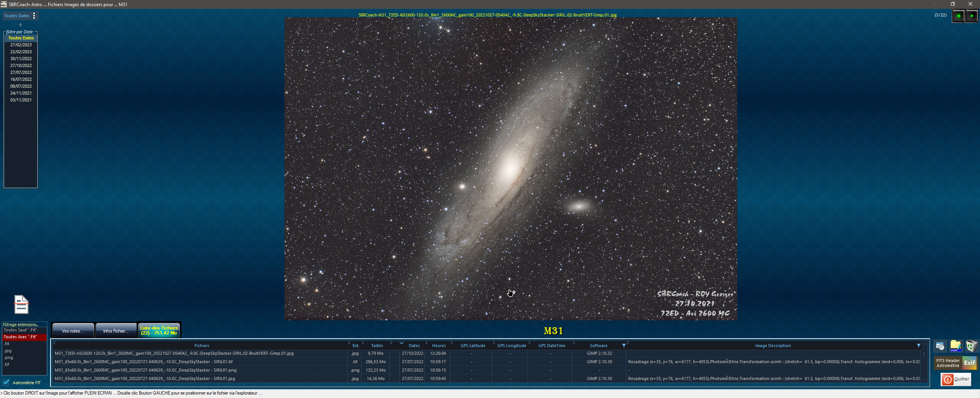
Task: Sort by the Fichiers column header
Action: pos(202,346)
